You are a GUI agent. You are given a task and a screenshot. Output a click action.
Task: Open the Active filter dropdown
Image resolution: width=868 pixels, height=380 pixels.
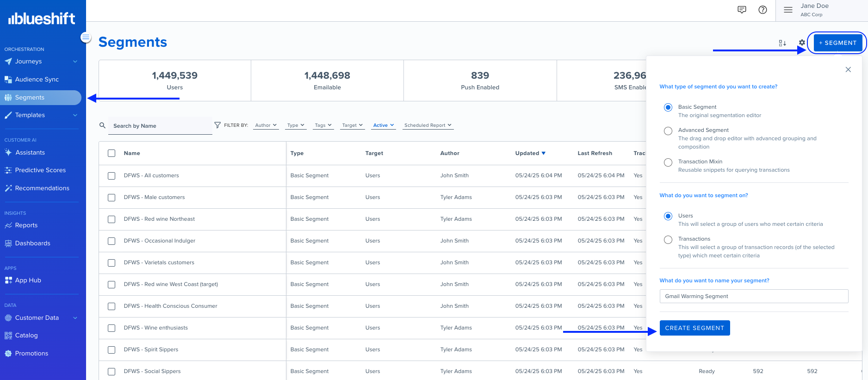click(x=384, y=125)
